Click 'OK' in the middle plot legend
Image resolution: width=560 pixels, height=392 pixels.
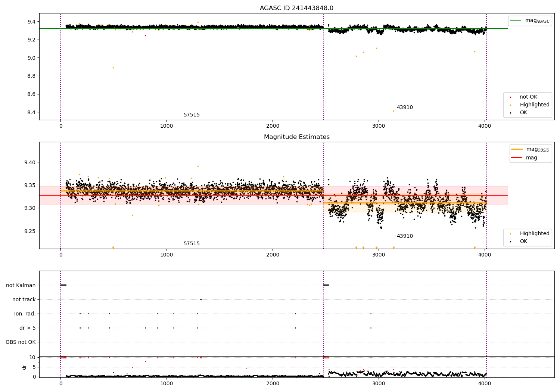[523, 242]
